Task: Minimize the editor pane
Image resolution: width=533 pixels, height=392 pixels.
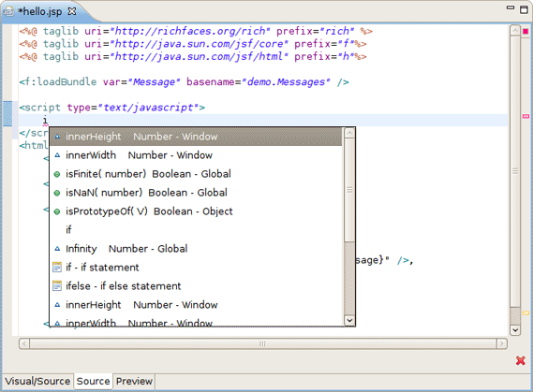Action: point(511,7)
